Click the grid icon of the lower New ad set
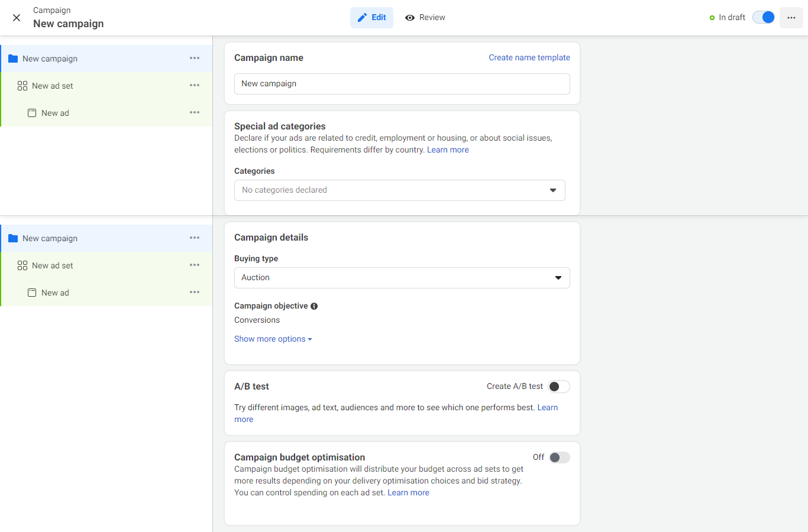 22,265
